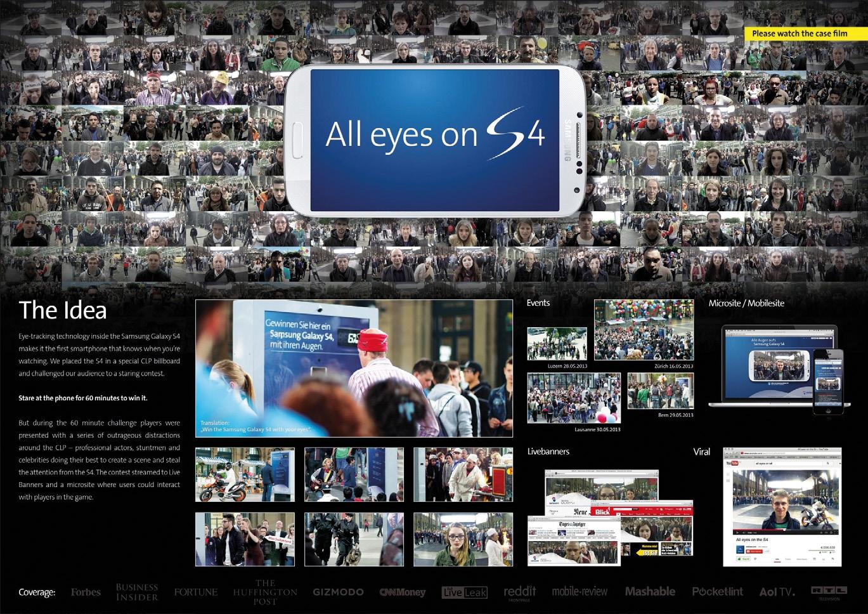Play the YouTube video in the Viral panel
Screen dimensions: 868x614
pos(785,501)
